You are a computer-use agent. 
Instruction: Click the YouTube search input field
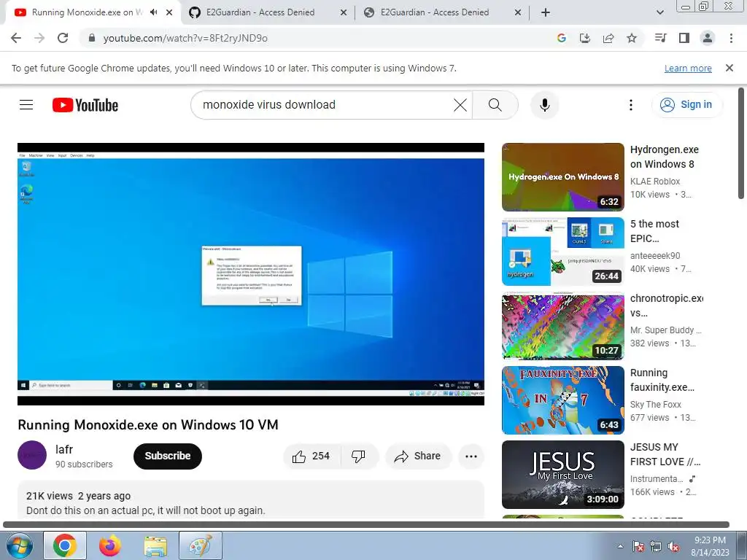(324, 105)
